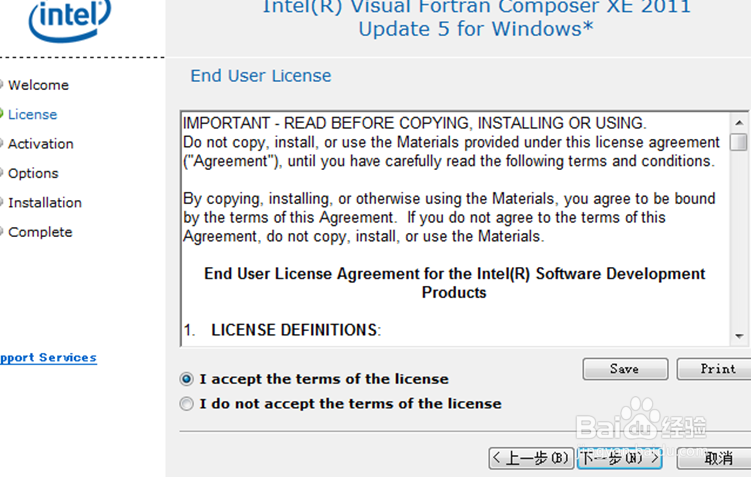The height and width of the screenshot is (477, 751).
Task: Click the 'End User License' heading
Action: pyautogui.click(x=261, y=76)
